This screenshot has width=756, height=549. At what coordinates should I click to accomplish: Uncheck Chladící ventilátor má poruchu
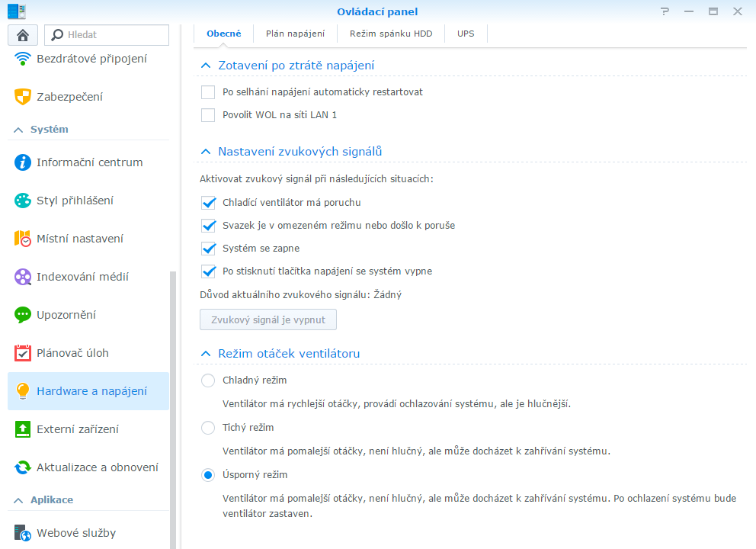point(208,203)
